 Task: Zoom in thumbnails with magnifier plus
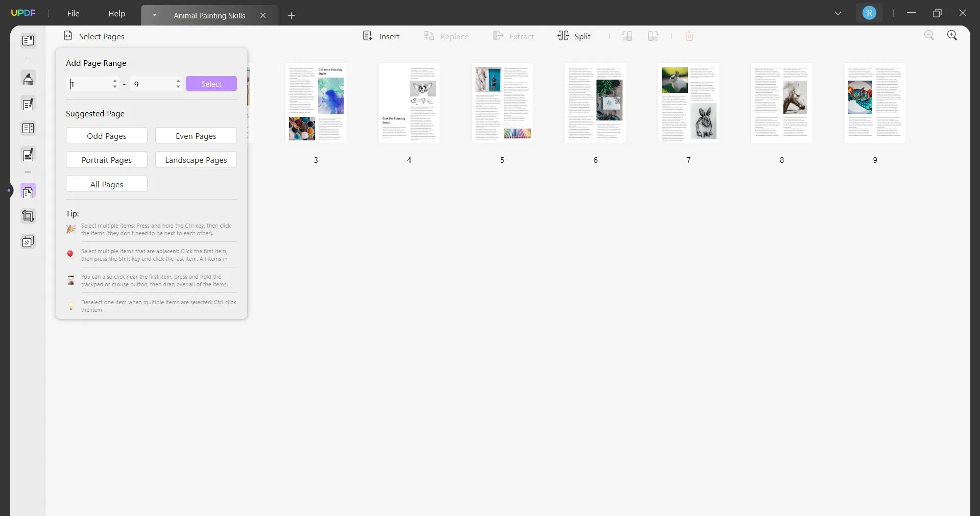pyautogui.click(x=952, y=35)
